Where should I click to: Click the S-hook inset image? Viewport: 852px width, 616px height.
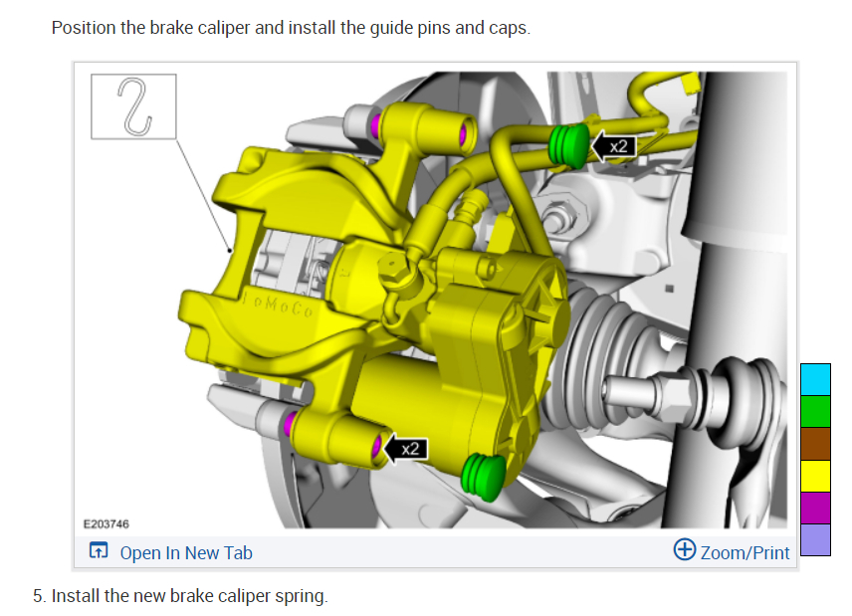(x=133, y=106)
